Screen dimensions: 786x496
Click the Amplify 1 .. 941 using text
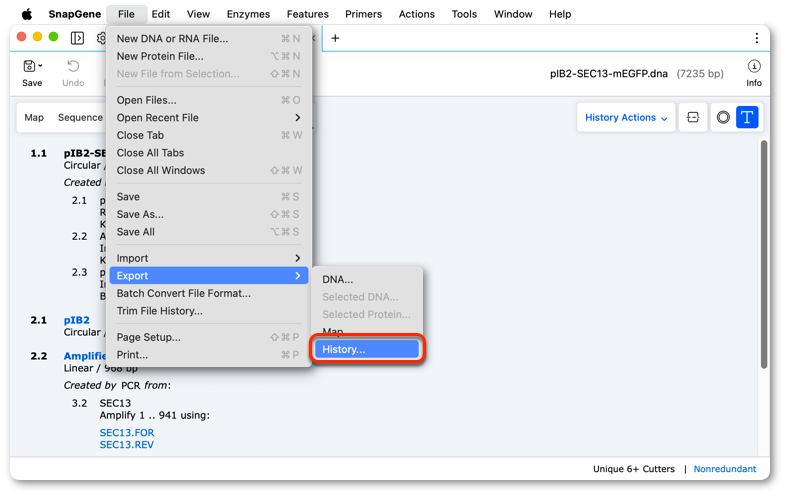[154, 415]
